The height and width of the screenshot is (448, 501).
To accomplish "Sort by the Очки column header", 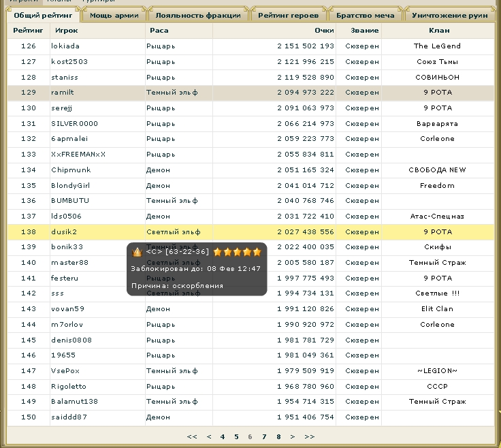I will pyautogui.click(x=324, y=31).
